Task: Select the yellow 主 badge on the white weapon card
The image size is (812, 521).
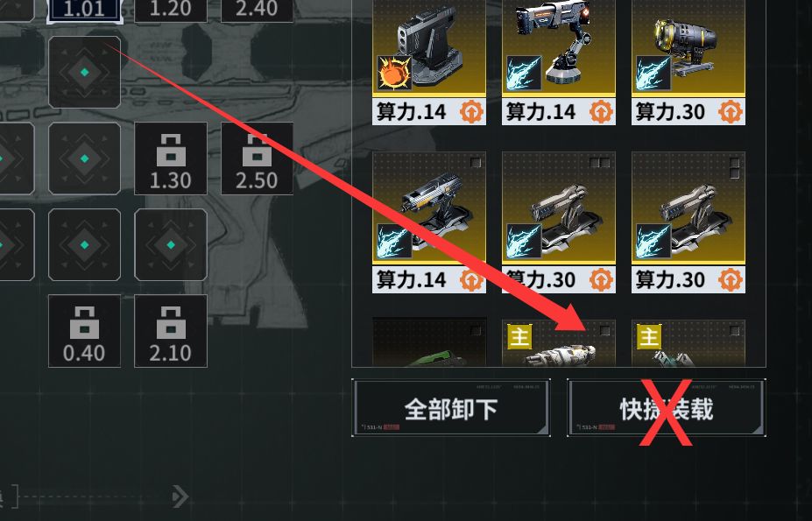Action: point(519,337)
